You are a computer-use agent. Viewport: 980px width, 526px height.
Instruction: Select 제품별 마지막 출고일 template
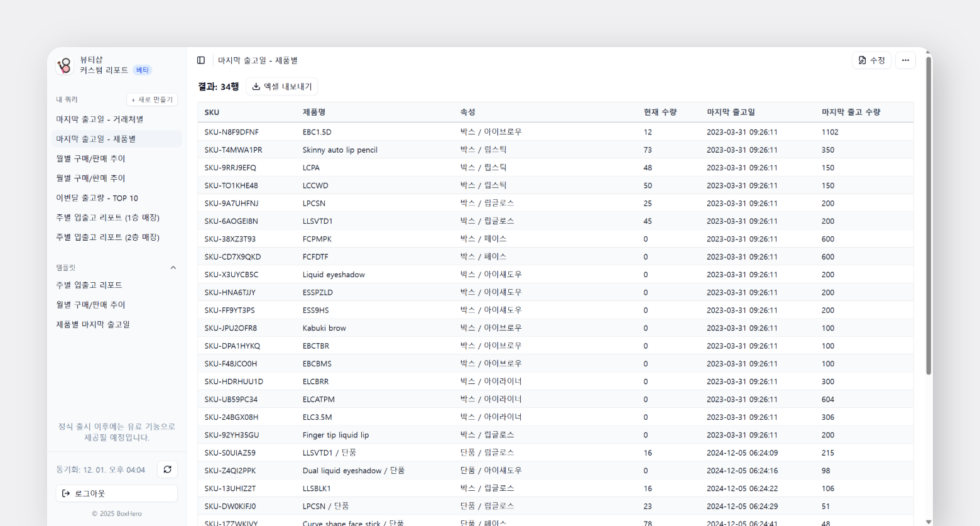(x=93, y=324)
